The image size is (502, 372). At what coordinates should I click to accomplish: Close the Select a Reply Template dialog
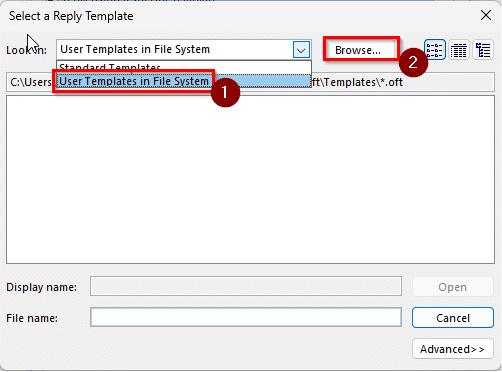(x=486, y=15)
